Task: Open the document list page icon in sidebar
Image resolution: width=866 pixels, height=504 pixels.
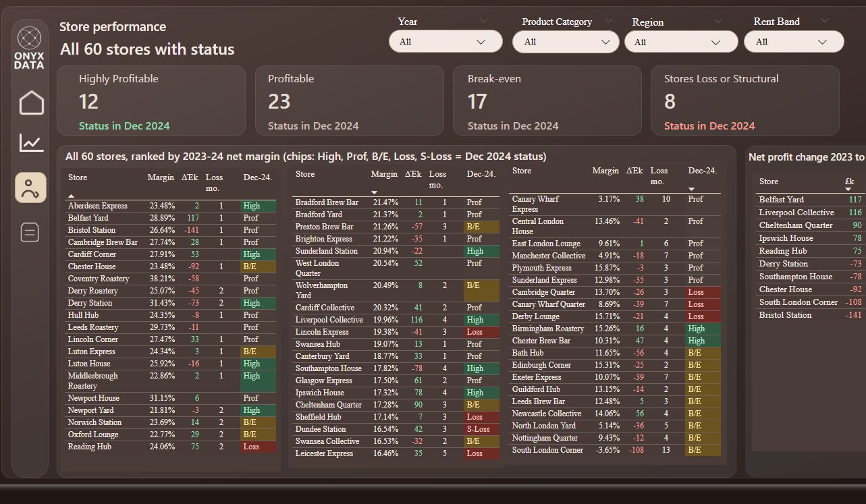Action: tap(31, 232)
